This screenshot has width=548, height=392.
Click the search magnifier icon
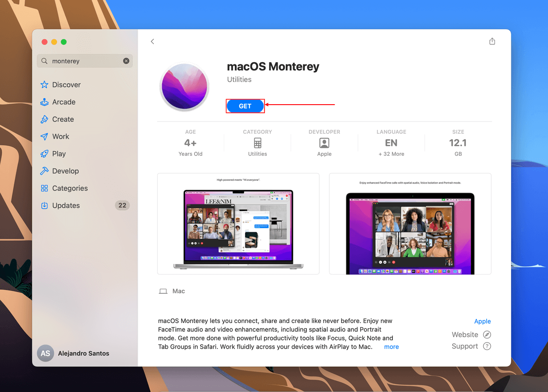click(x=44, y=61)
